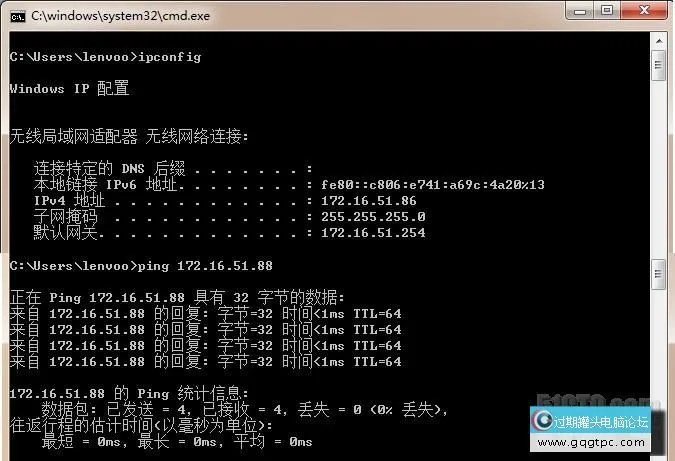Viewport: 675px width, 461px height.
Task: Click the 'ping 172.16.51.88' command line
Action: point(141,266)
